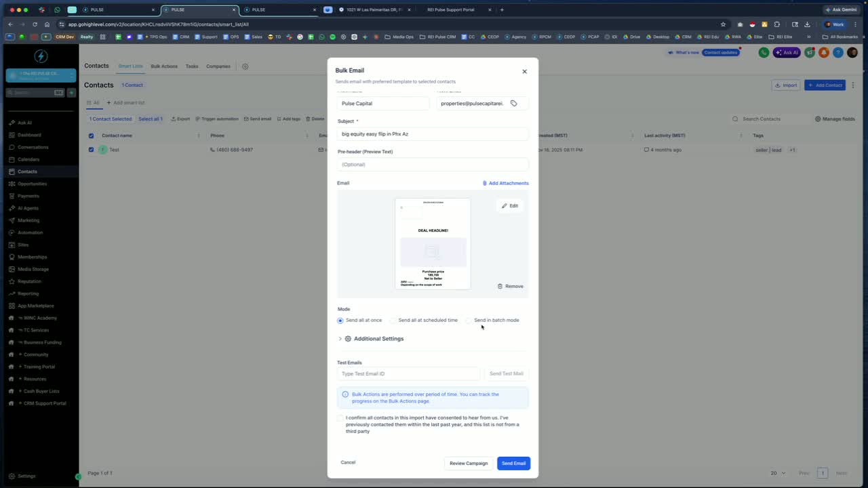Open Ask AI in top header
Screen dimensions: 868x488
787,52
